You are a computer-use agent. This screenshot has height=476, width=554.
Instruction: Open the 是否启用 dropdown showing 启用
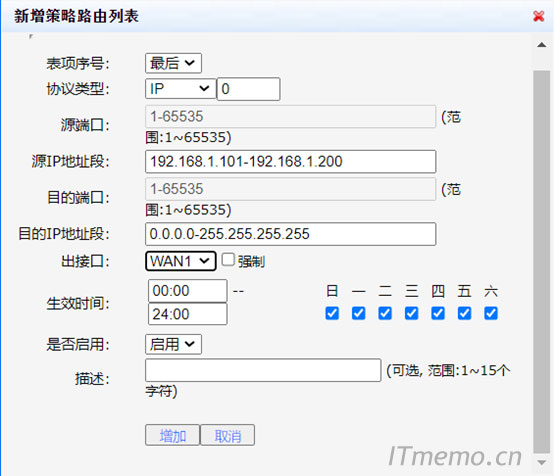(x=173, y=344)
